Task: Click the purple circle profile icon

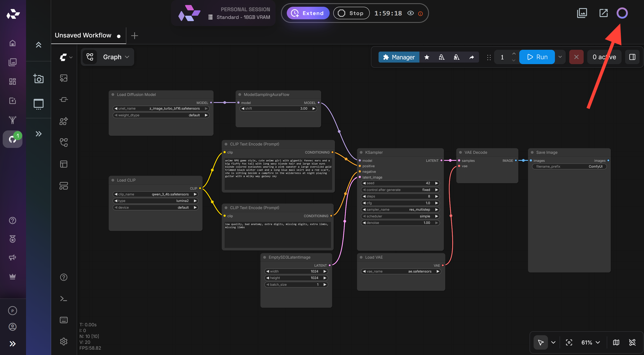Action: click(622, 13)
